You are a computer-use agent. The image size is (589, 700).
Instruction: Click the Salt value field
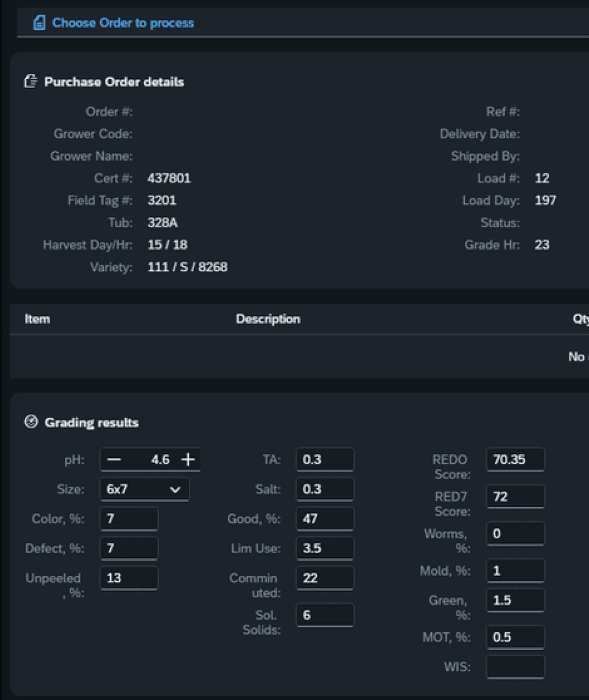324,489
